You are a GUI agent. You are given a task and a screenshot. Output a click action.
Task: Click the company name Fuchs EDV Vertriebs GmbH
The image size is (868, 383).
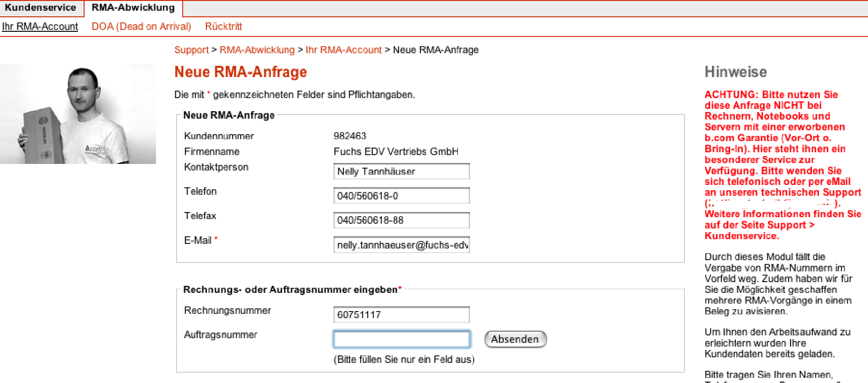pos(396,151)
